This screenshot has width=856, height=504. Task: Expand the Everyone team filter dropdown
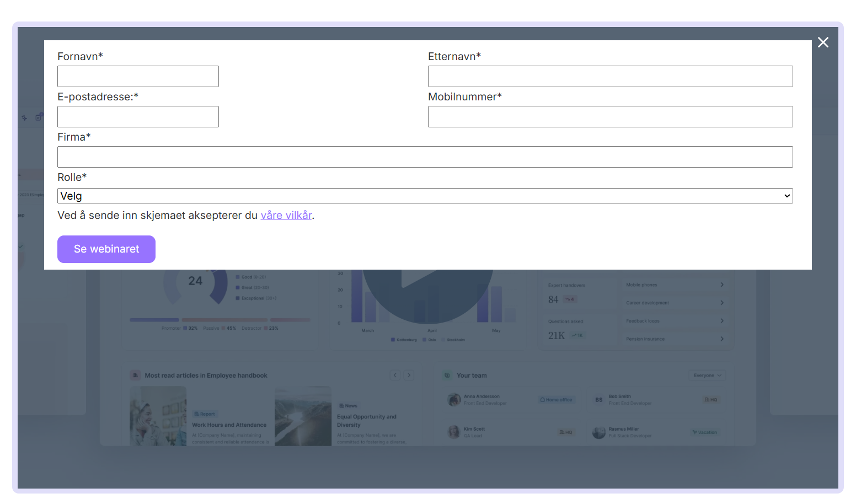(x=707, y=376)
